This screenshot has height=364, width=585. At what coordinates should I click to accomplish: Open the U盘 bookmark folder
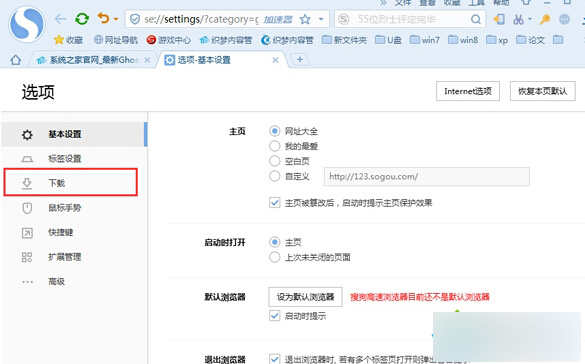pos(388,40)
